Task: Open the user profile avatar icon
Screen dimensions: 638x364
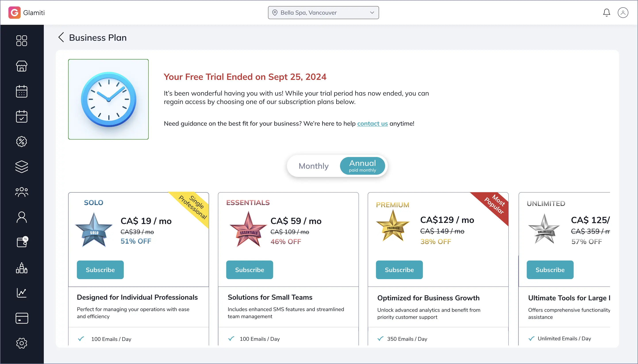Action: click(623, 13)
